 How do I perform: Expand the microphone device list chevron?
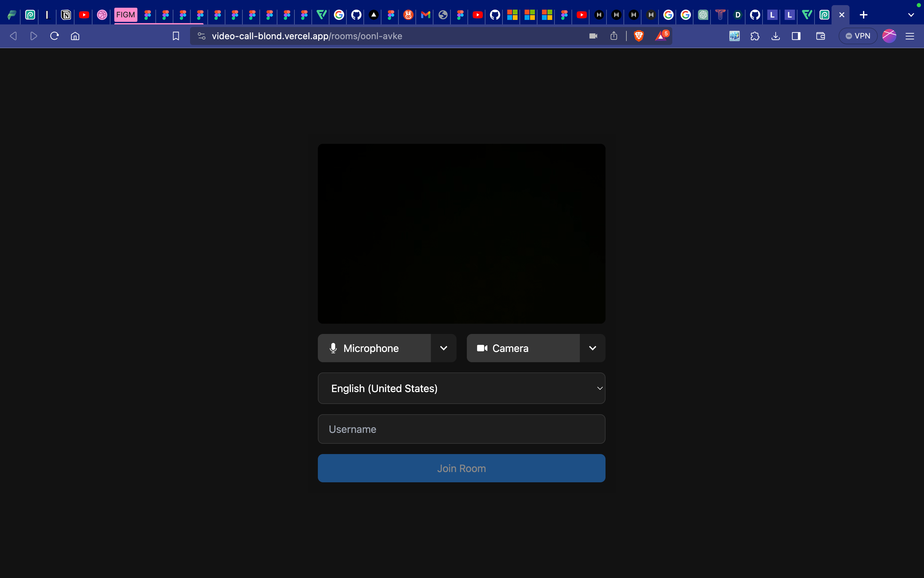point(443,348)
